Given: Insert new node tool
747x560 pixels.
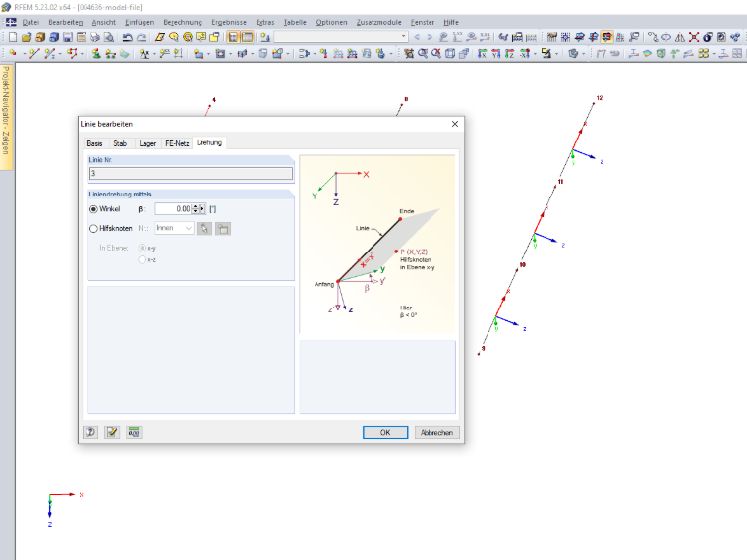Looking at the screenshot, I should point(13,53).
